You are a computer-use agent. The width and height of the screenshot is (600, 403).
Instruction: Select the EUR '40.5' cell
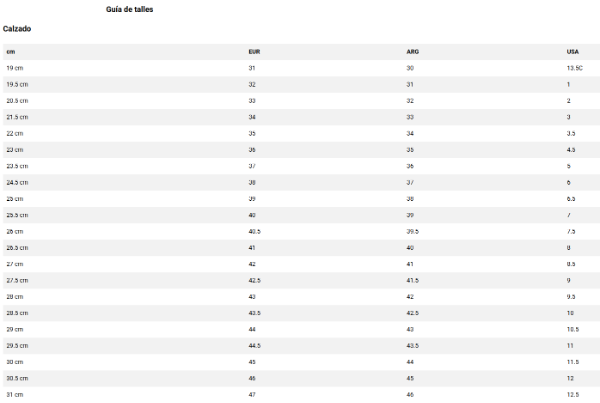(x=254, y=231)
